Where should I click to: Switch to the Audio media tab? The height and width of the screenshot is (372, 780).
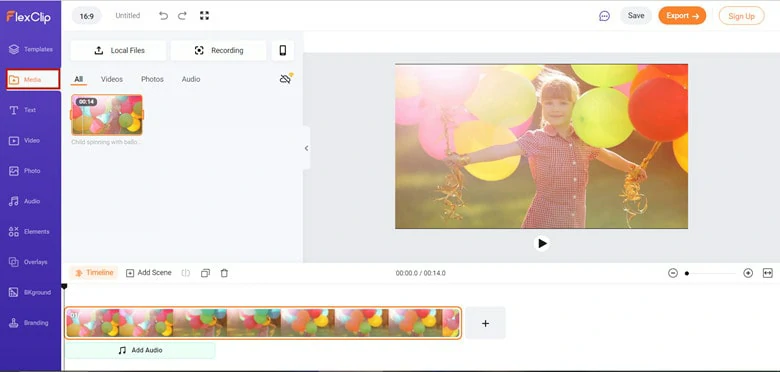(191, 79)
